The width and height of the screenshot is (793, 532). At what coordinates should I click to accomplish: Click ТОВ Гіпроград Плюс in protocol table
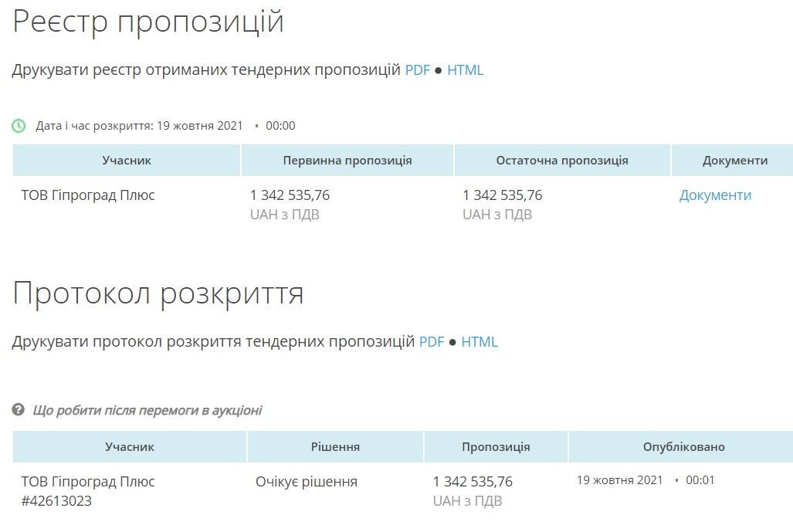pyautogui.click(x=88, y=482)
